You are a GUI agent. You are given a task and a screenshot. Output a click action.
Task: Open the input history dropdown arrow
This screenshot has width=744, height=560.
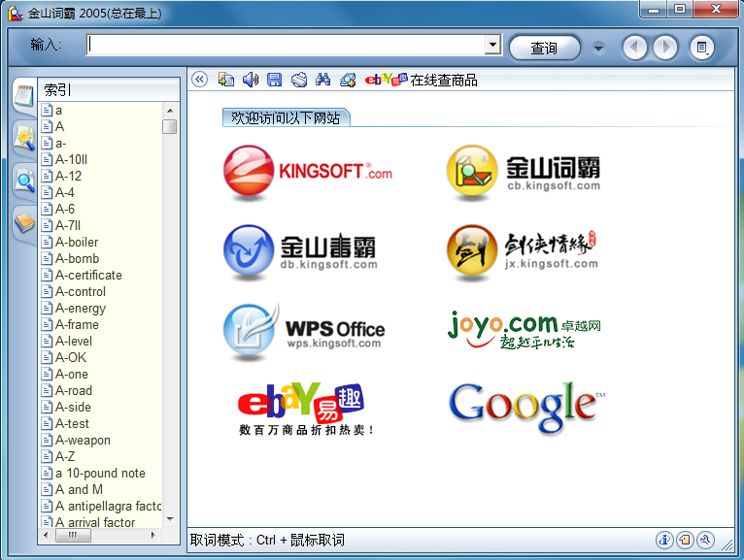(x=493, y=45)
